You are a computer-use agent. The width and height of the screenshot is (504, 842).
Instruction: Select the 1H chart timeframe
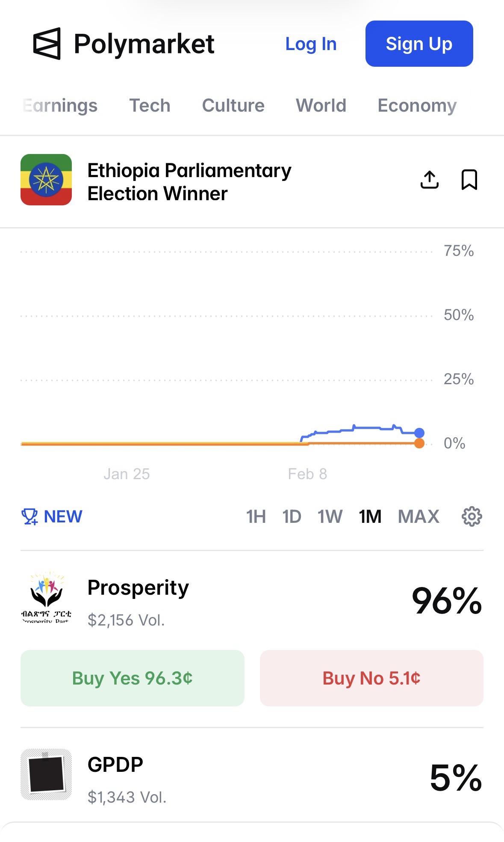click(256, 516)
